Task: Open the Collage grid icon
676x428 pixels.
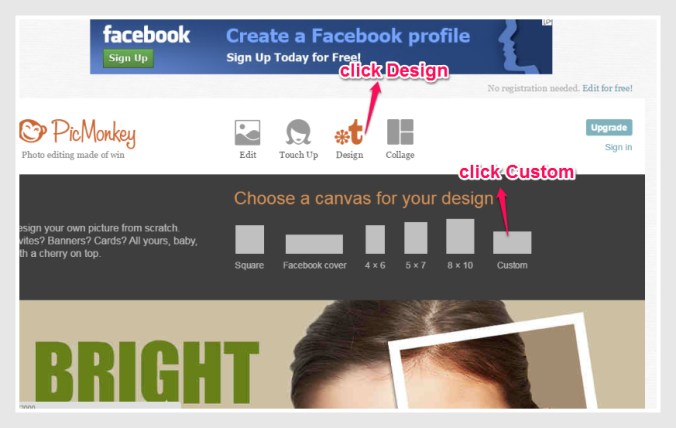Action: [x=400, y=132]
